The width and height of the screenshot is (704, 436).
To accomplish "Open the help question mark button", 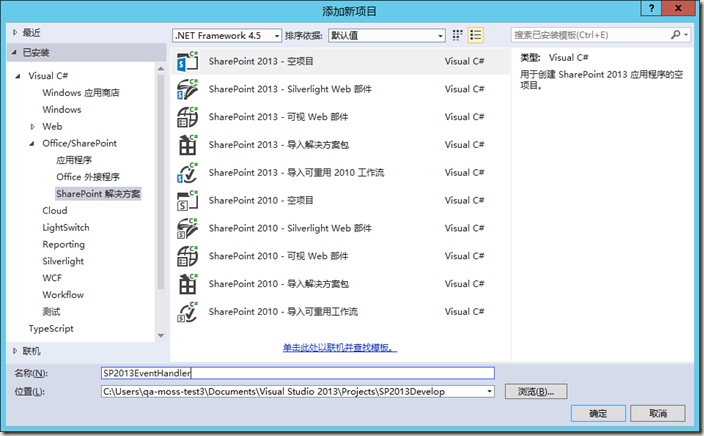I will 651,8.
